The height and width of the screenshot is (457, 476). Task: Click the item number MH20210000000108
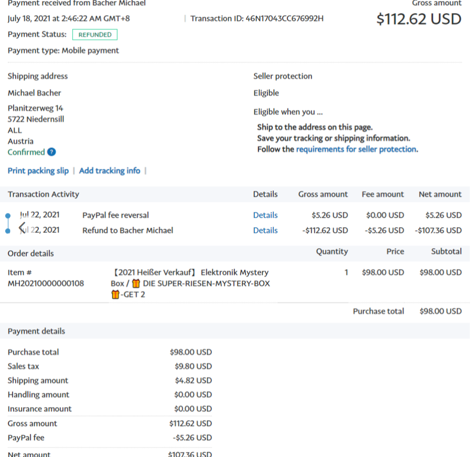coord(46,283)
